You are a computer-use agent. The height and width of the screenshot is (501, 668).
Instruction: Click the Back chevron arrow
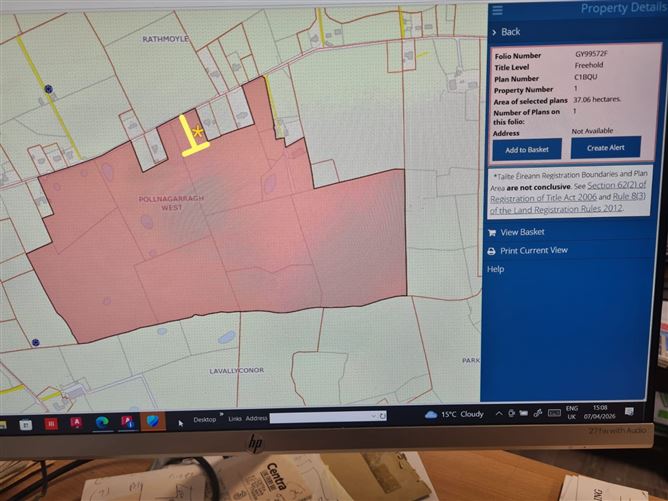494,32
